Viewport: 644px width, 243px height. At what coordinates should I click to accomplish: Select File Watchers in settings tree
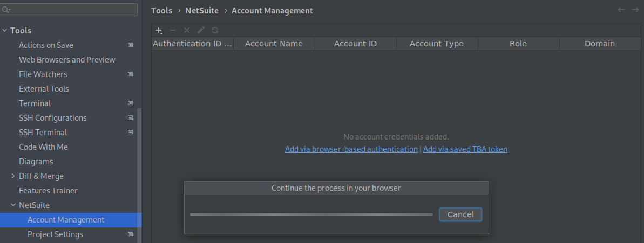tap(43, 74)
